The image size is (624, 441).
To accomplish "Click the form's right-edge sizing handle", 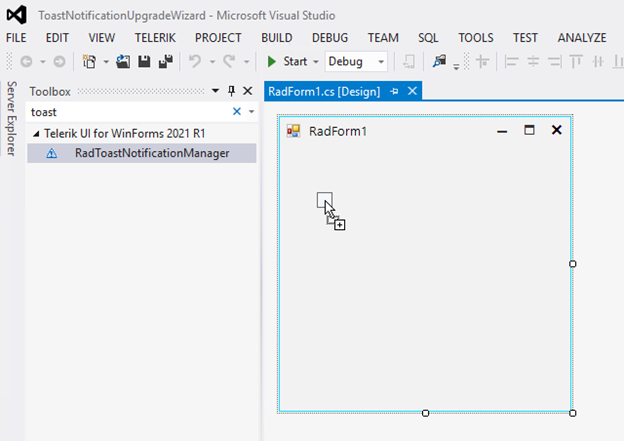I will click(573, 264).
